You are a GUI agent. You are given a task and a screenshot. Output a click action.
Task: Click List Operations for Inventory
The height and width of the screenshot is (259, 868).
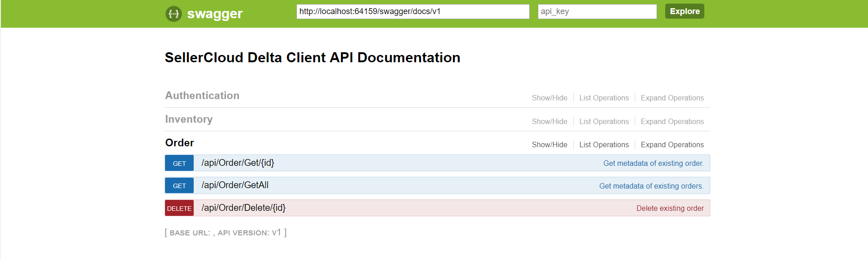pyautogui.click(x=604, y=121)
